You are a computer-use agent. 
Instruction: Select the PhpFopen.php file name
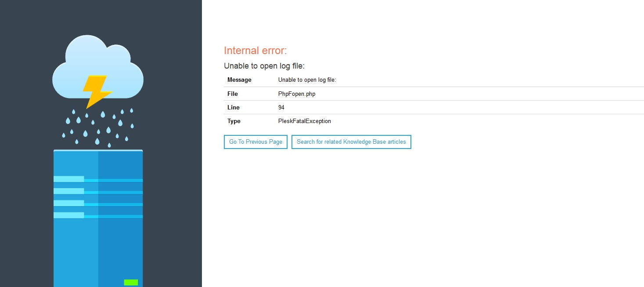tap(297, 94)
